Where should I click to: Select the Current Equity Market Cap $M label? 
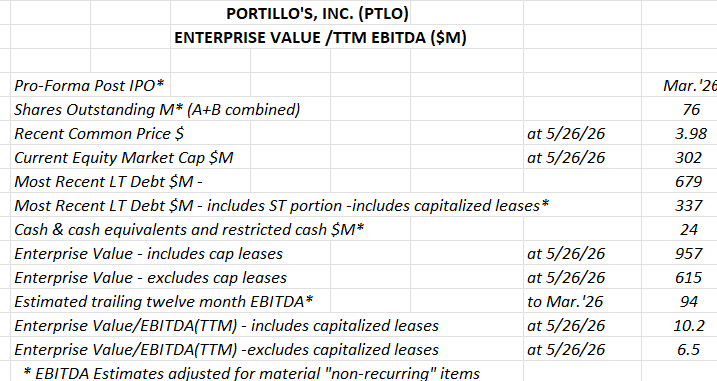pos(124,157)
